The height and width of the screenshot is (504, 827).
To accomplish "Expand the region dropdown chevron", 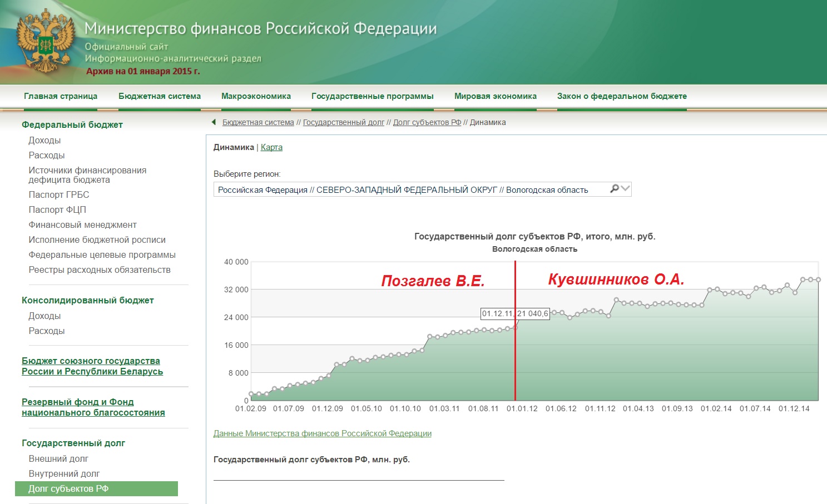I will 625,189.
